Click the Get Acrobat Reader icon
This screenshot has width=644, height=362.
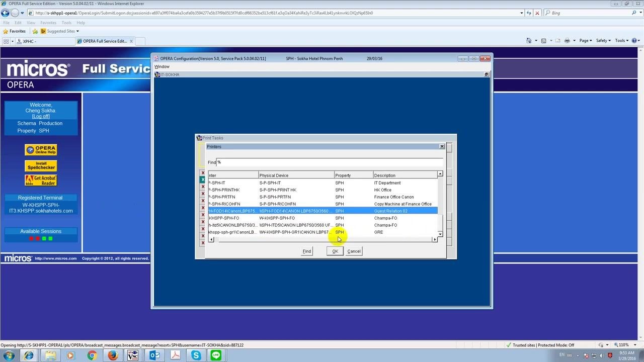41,180
